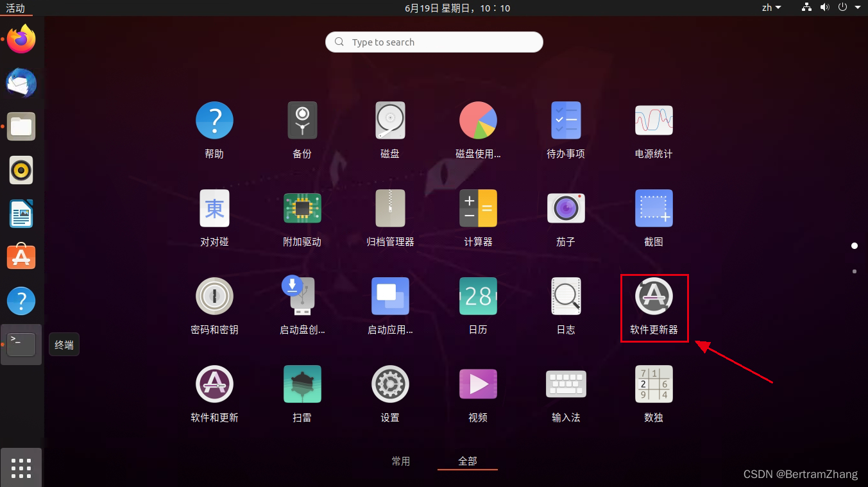Select the 全部 tab
This screenshot has width=868, height=487.
[468, 461]
